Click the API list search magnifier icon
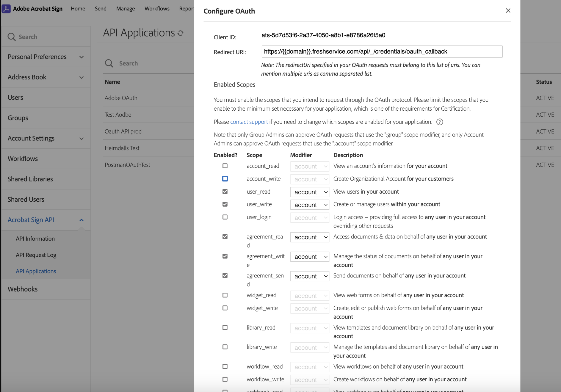This screenshot has height=392, width=561. pos(109,63)
